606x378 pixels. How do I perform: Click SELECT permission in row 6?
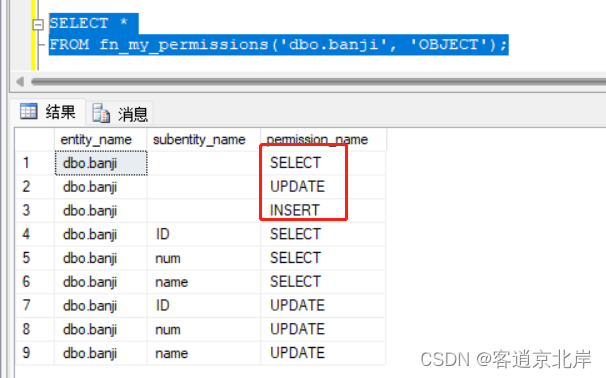[x=323, y=282]
